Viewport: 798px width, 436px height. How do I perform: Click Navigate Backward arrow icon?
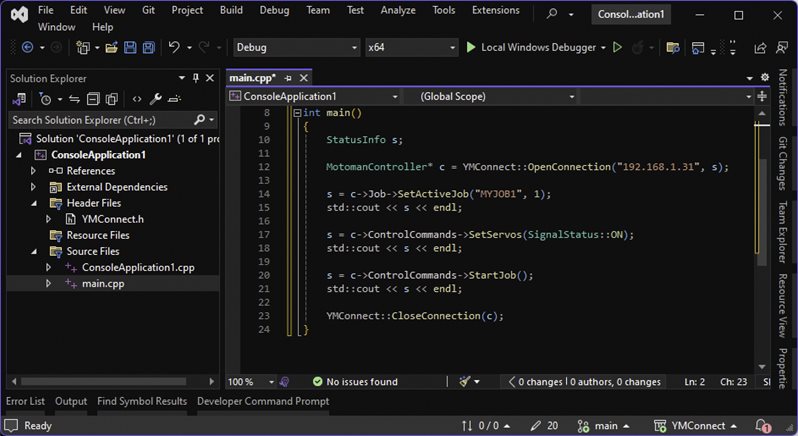[27, 48]
